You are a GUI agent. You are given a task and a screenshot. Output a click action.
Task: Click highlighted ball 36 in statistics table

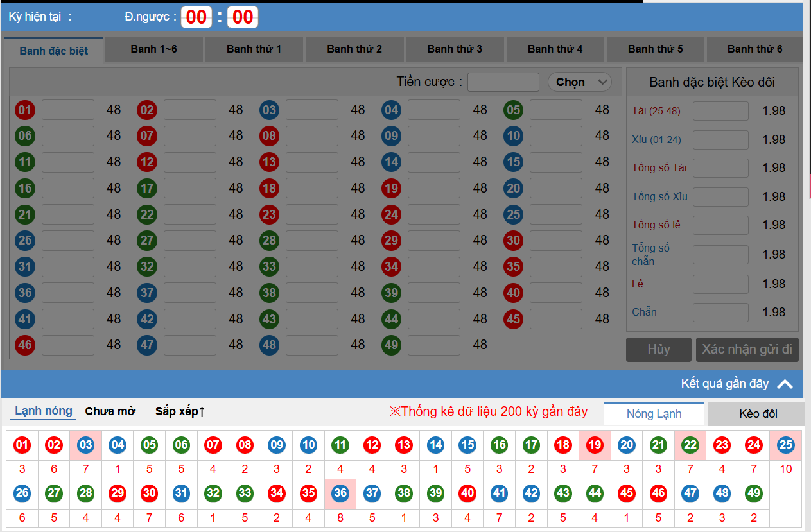340,493
